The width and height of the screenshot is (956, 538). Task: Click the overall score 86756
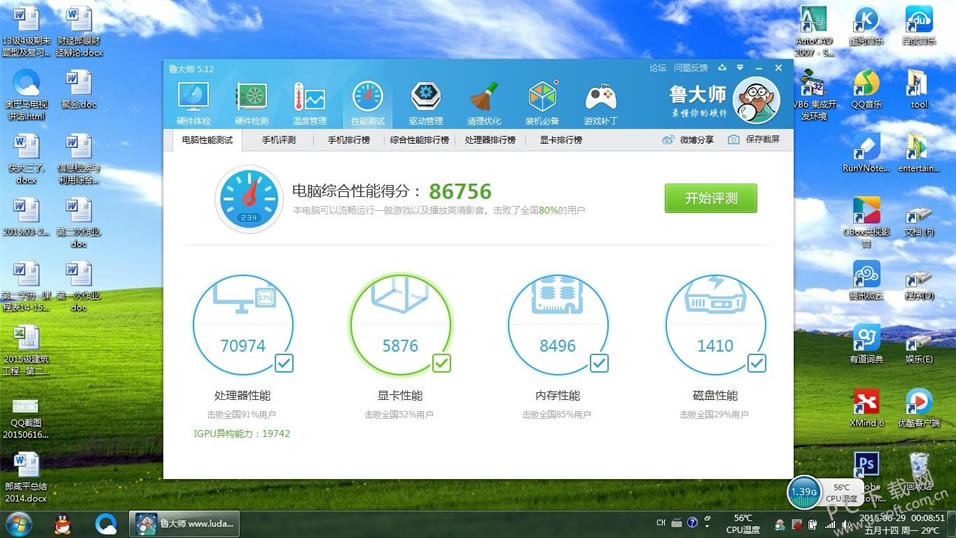point(460,191)
